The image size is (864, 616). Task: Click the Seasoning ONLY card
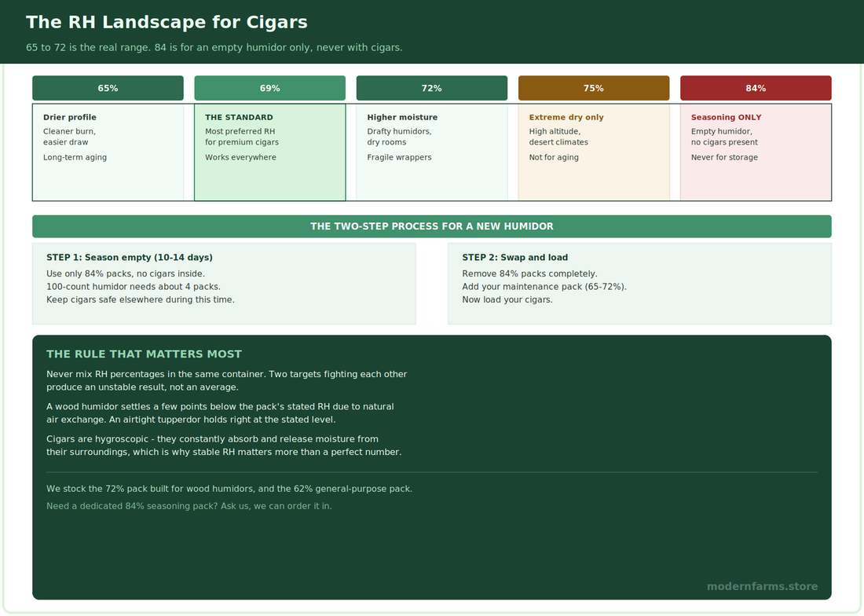tap(756, 152)
